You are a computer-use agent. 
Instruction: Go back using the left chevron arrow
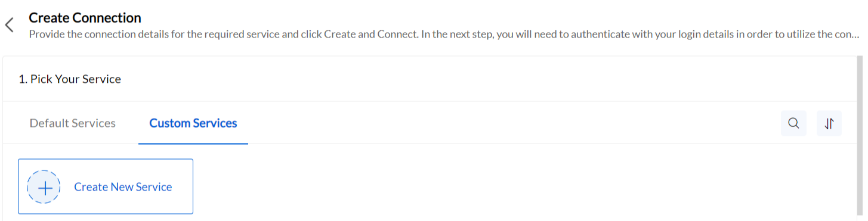click(9, 25)
